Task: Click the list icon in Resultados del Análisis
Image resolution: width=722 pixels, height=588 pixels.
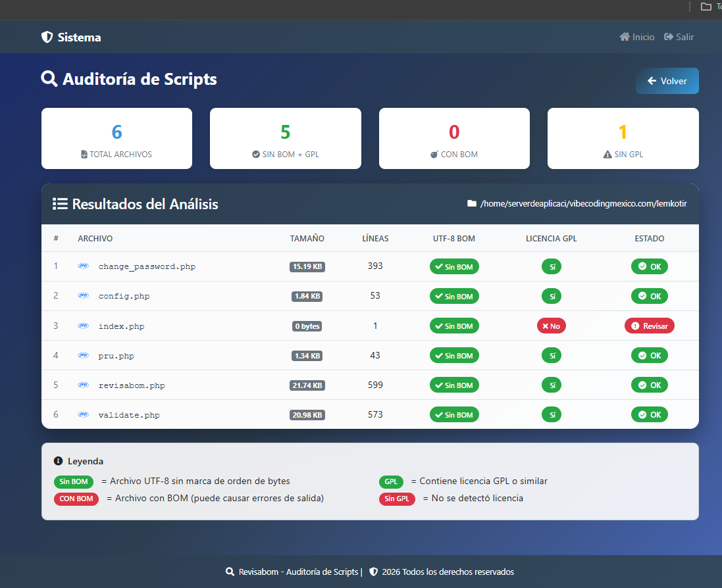Action: (x=60, y=204)
